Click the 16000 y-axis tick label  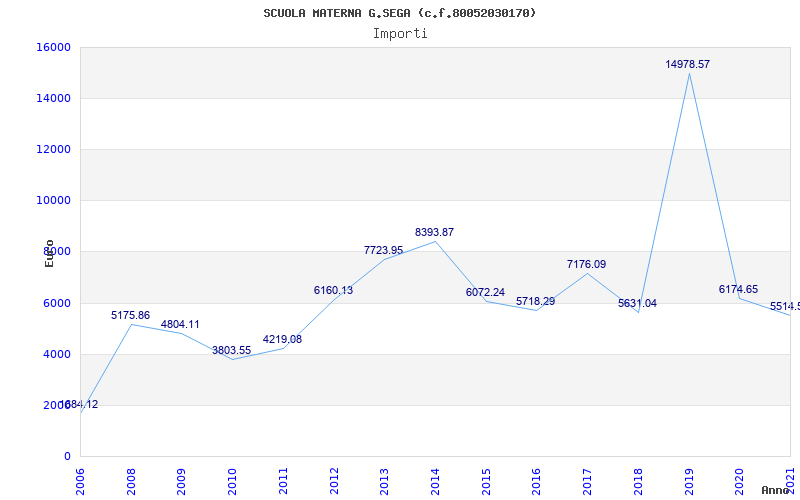53,47
